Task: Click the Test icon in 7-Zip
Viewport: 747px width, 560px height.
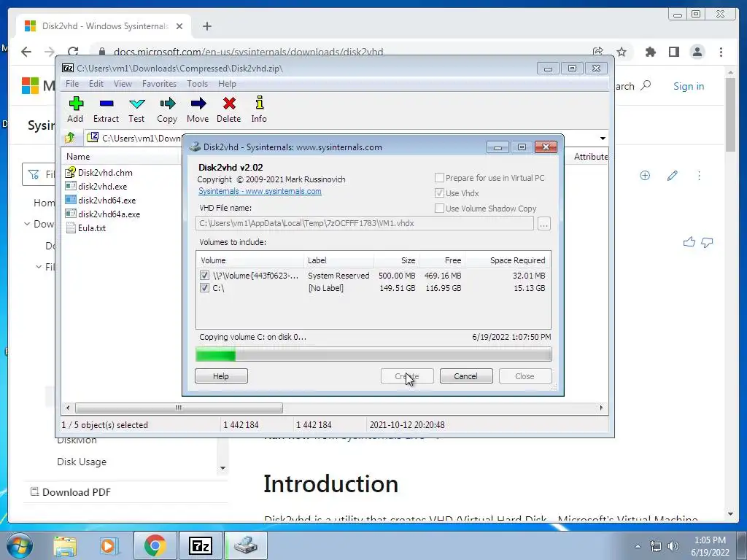Action: coord(136,104)
